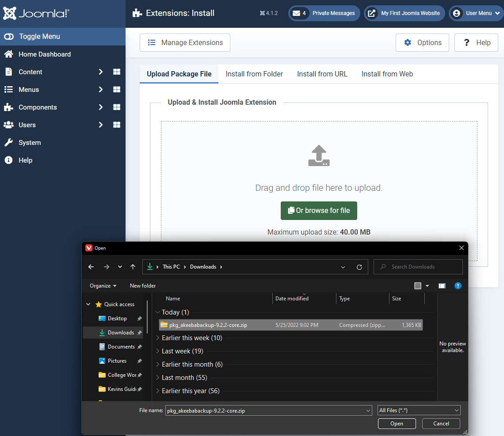Change the file view layout
504x436 pixels.
(417, 286)
